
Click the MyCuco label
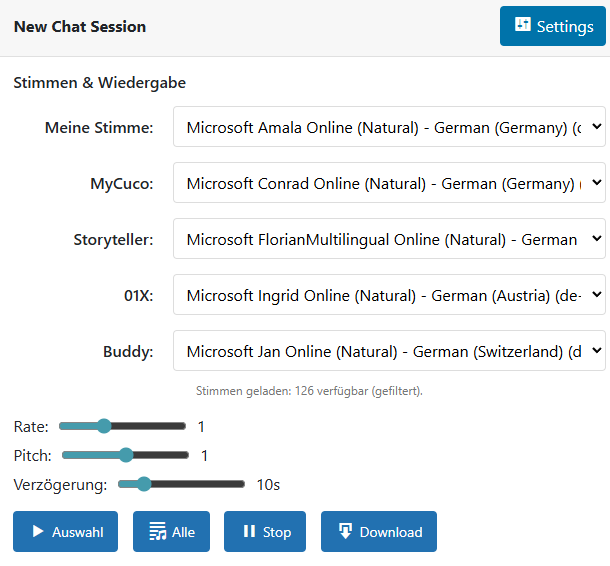tap(122, 184)
